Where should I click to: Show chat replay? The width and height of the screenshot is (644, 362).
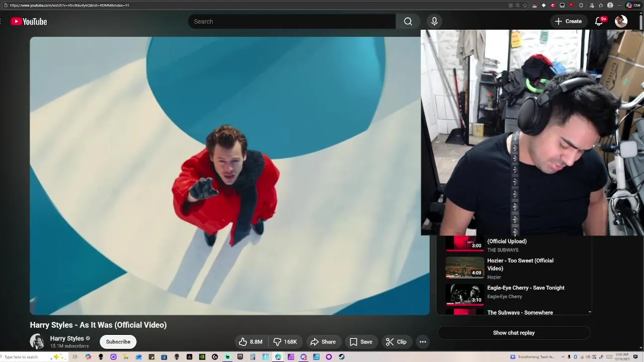tap(514, 333)
